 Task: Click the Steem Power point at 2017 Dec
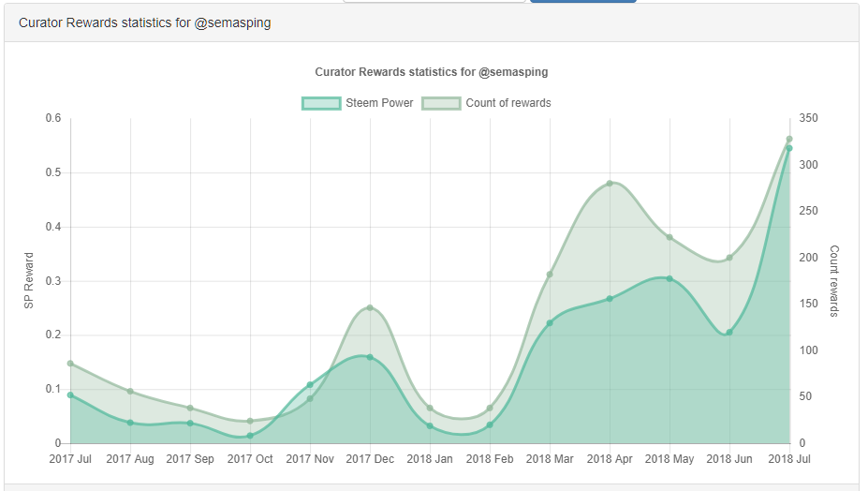370,357
